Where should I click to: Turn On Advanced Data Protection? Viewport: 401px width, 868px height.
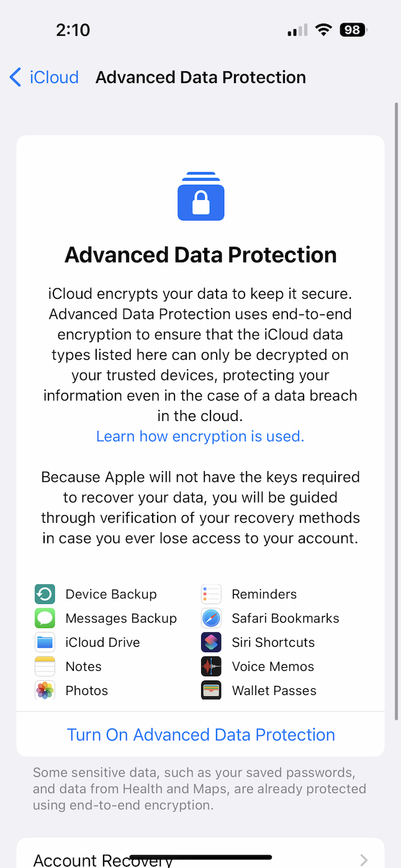pos(200,734)
